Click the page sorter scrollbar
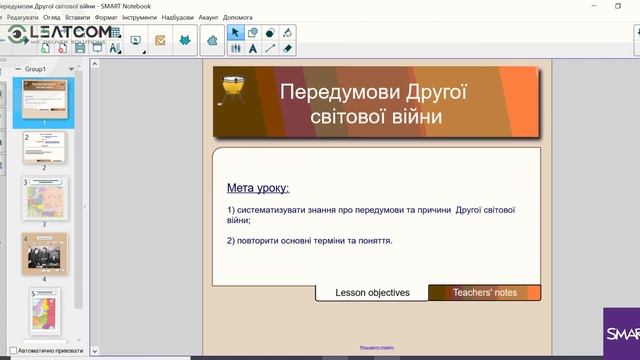640x360 pixels. pos(79,190)
